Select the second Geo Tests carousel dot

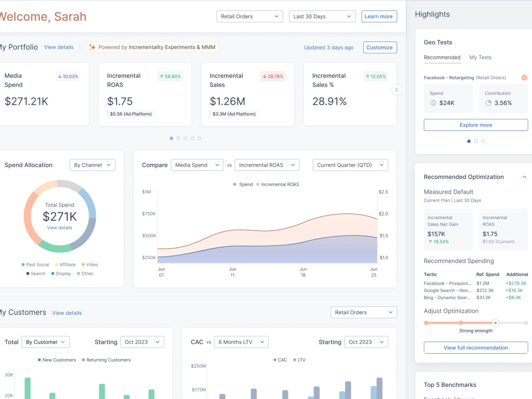point(476,141)
